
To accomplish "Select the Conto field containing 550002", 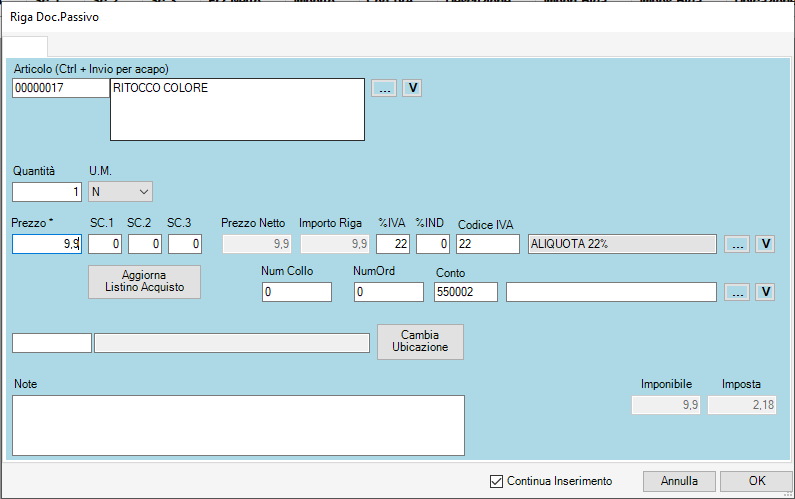I will coord(466,292).
